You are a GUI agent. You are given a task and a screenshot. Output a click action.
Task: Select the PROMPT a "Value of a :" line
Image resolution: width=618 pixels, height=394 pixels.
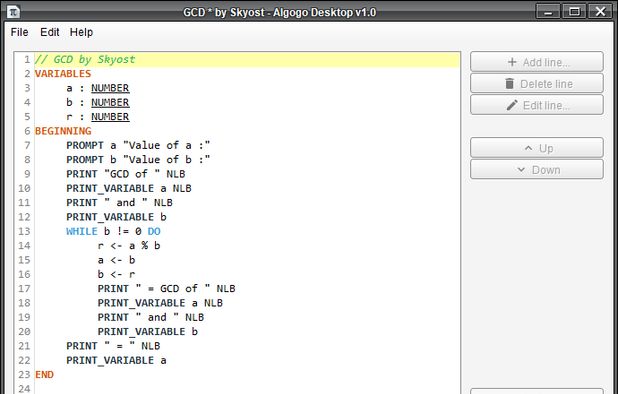tap(247, 145)
